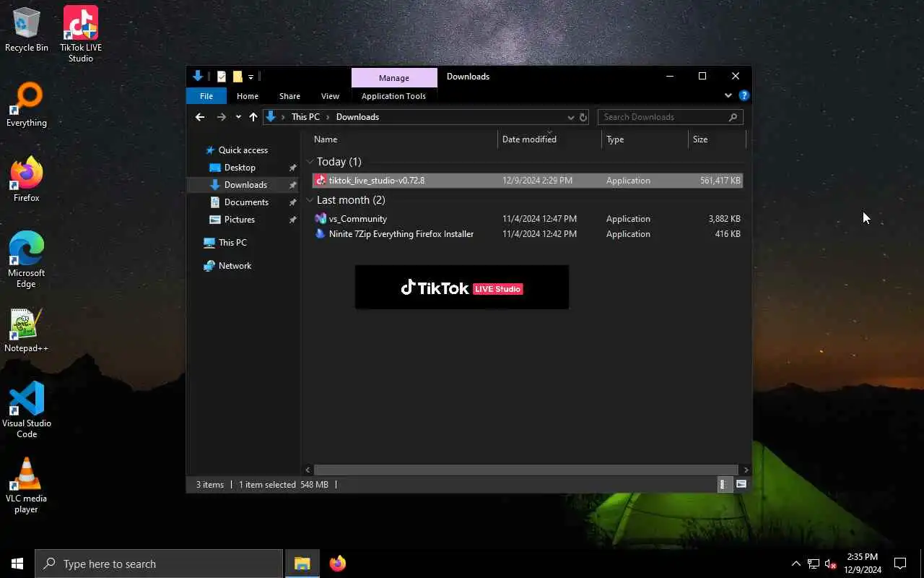The height and width of the screenshot is (578, 924).
Task: Select Ninite 7Zip Everything Firefox Installer file
Action: [x=527, y=234]
